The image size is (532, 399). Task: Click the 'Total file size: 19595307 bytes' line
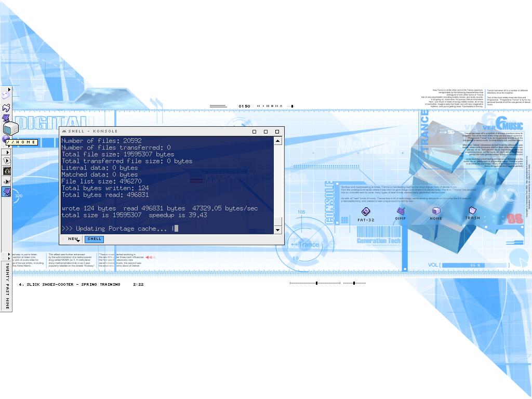[118, 154]
